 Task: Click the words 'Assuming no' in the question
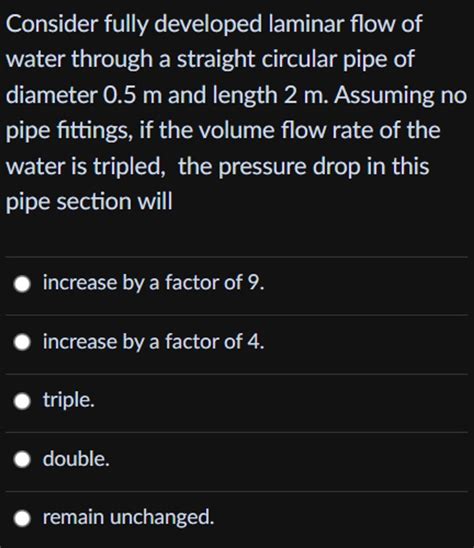(x=401, y=95)
